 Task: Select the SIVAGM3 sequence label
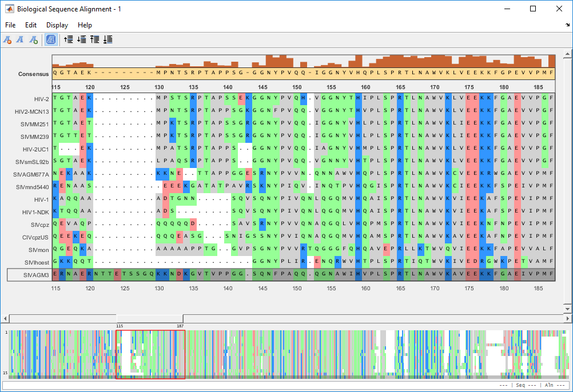(36, 275)
